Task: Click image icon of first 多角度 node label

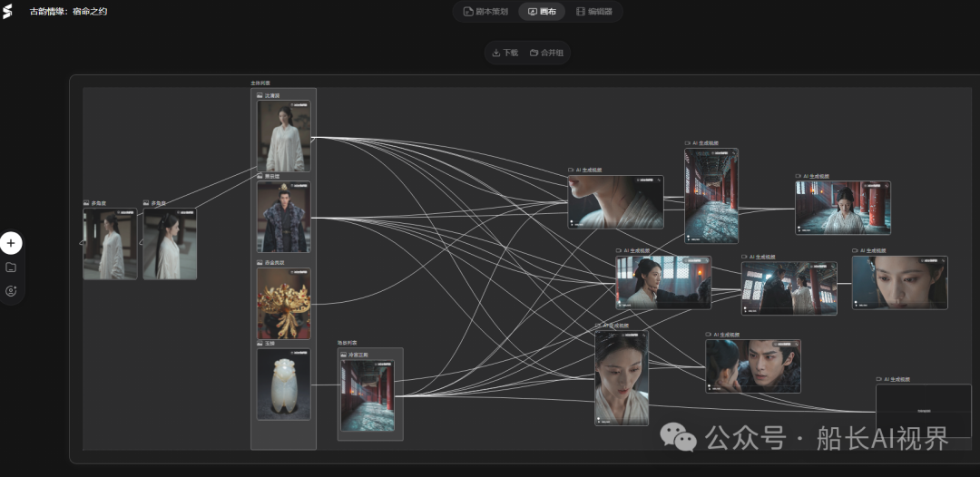Action: pyautogui.click(x=86, y=203)
